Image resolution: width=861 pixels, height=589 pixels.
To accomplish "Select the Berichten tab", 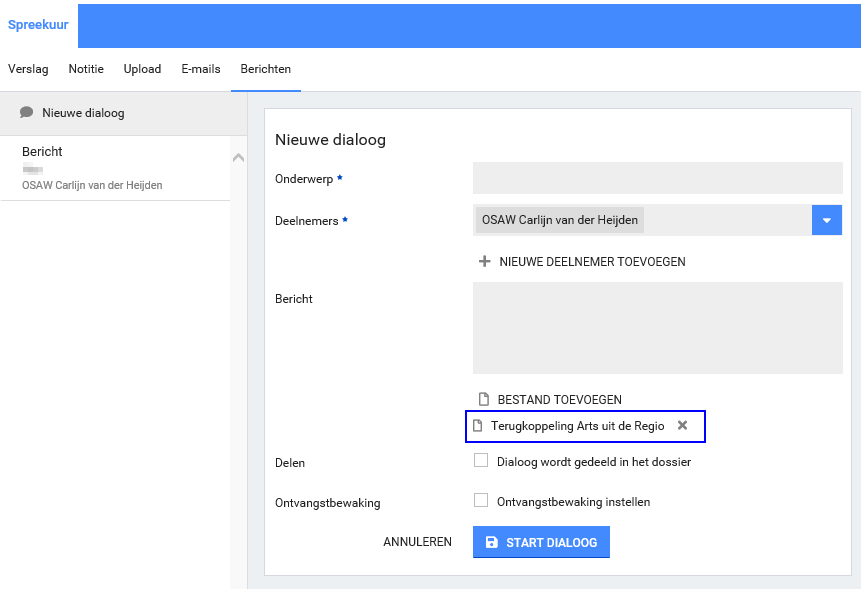I will pos(265,69).
